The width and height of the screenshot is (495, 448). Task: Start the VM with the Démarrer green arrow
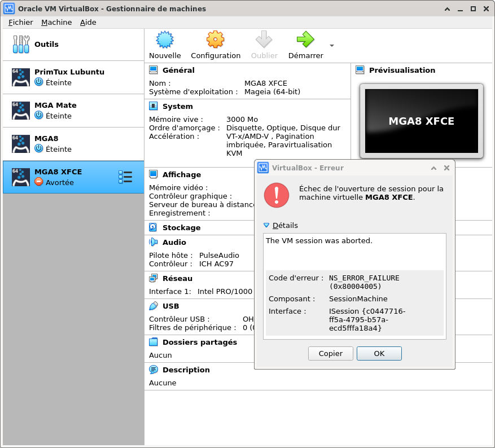coord(305,39)
